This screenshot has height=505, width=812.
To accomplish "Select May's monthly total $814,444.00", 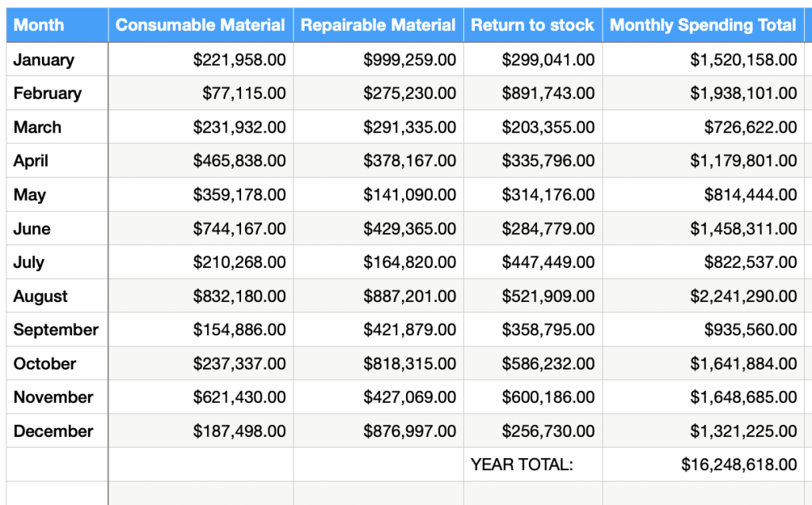I will (x=750, y=195).
